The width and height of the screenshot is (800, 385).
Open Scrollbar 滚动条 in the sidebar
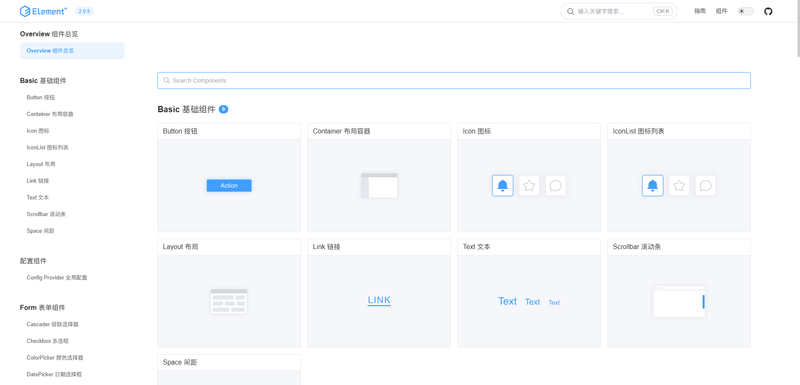[46, 214]
